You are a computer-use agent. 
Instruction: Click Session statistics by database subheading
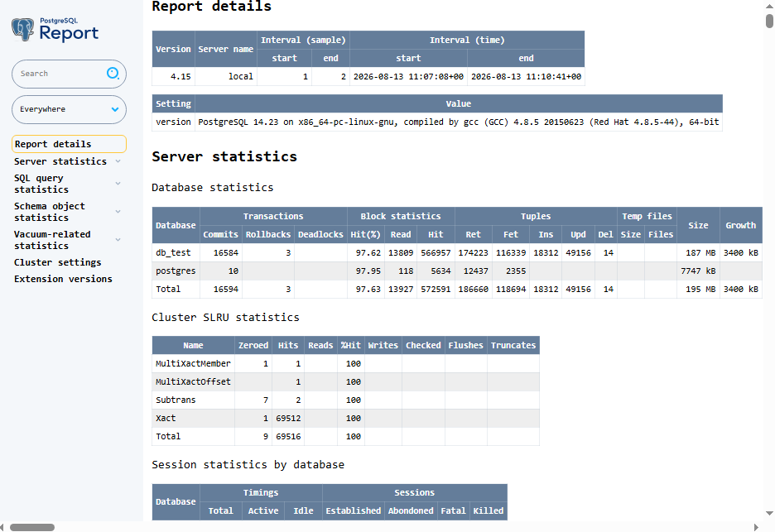pos(248,465)
